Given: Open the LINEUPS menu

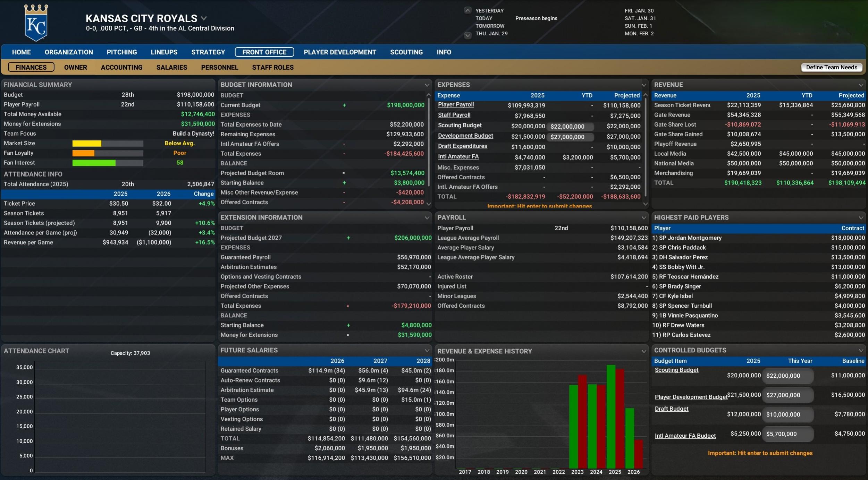Looking at the screenshot, I should (x=164, y=52).
